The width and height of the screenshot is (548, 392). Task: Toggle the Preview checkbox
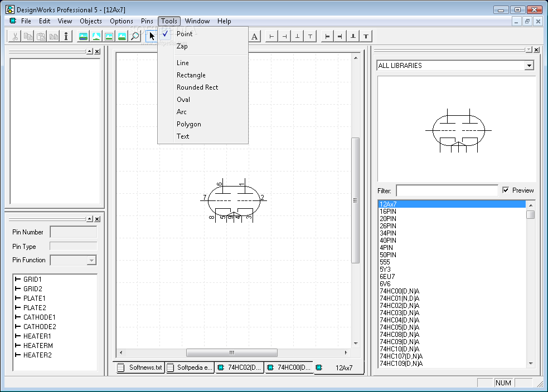tap(506, 190)
